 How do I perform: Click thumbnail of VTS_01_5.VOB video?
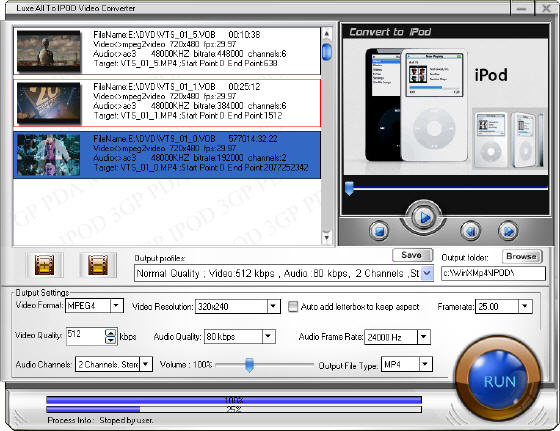click(x=49, y=51)
